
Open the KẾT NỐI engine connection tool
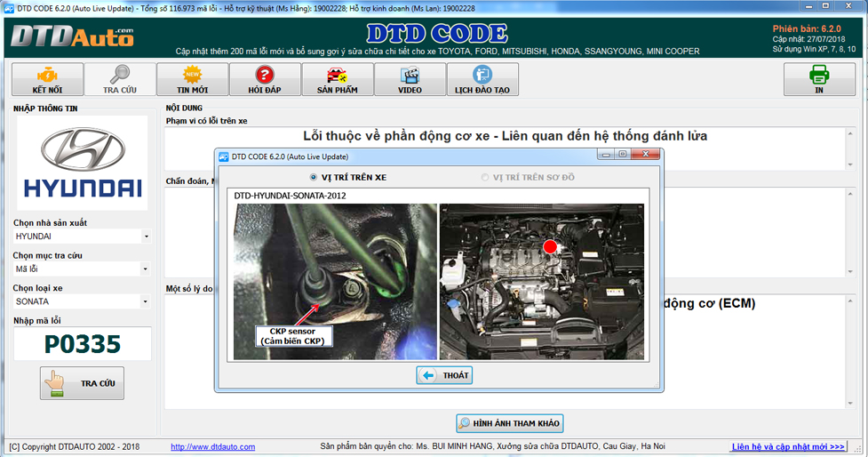[48, 79]
